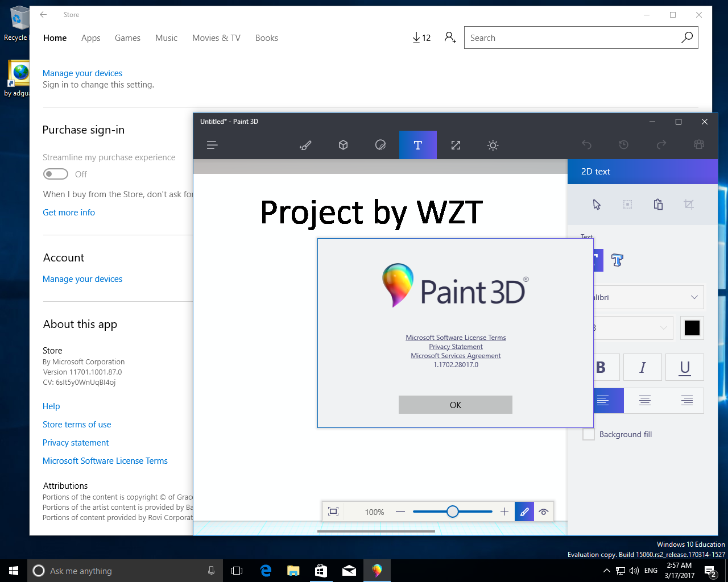Open the History clock icon
The height and width of the screenshot is (582, 728).
click(x=624, y=145)
